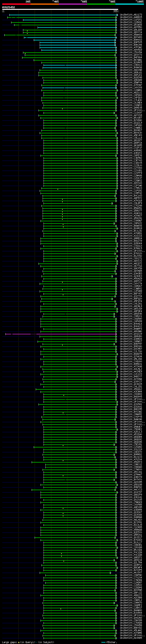Open hit UniRef100_A8U9W0
The height and width of the screenshot is (644, 146).
pyautogui.click(x=131, y=331)
